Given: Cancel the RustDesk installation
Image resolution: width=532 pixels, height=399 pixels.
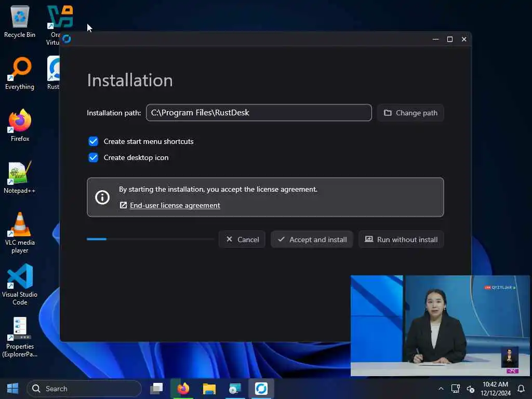Looking at the screenshot, I should point(242,240).
